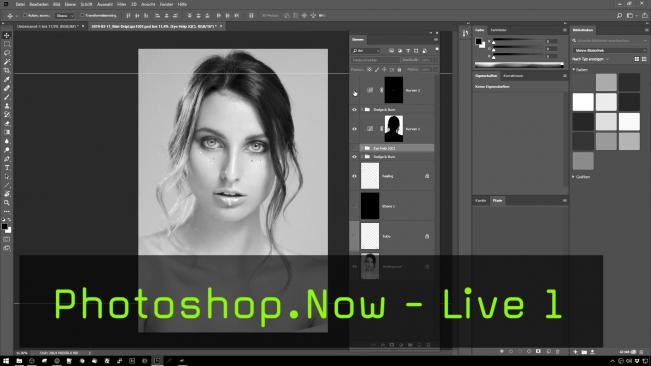
Task: Click the top color slider in Farbe panel
Action: pos(518,41)
